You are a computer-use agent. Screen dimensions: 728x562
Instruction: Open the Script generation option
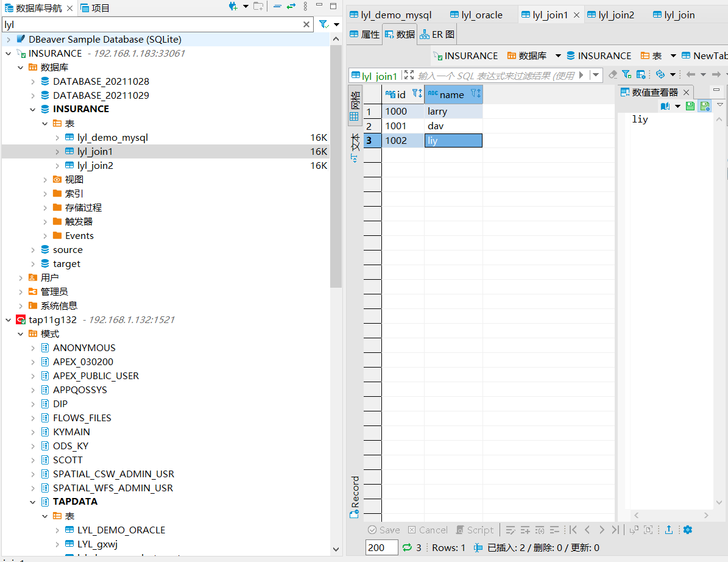pyautogui.click(x=475, y=530)
